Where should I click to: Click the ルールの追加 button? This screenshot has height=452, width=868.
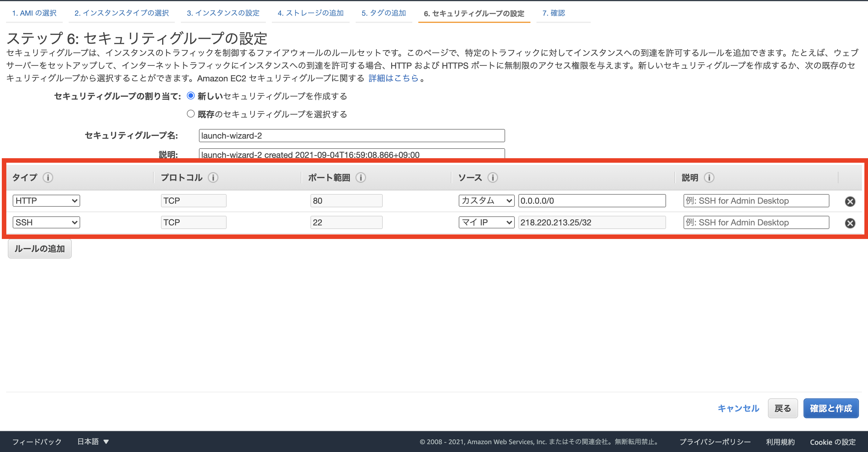[39, 248]
